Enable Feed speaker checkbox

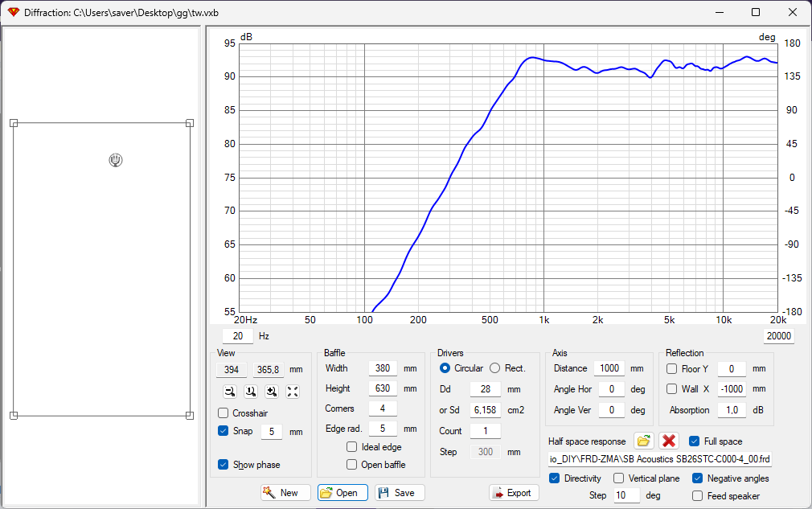coord(698,496)
